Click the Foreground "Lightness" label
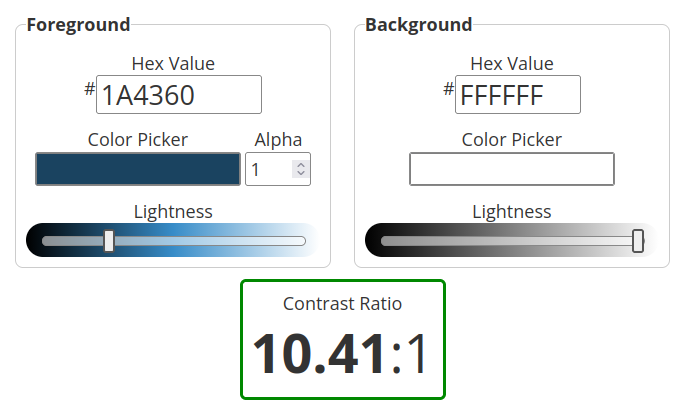 [x=173, y=211]
